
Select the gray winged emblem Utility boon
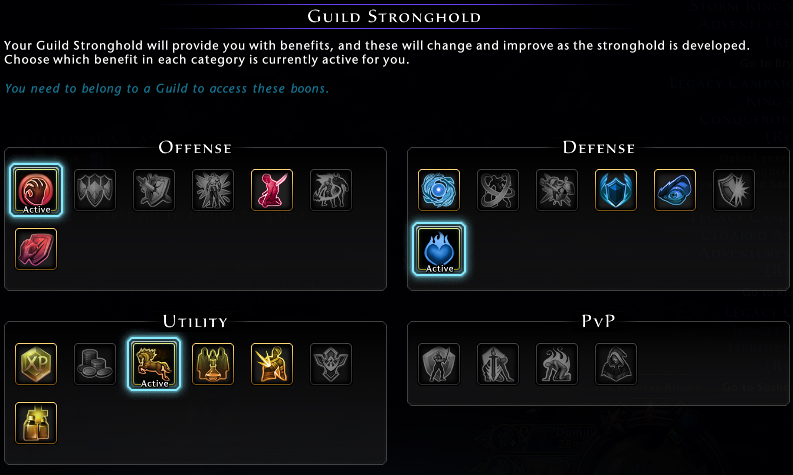(x=331, y=364)
